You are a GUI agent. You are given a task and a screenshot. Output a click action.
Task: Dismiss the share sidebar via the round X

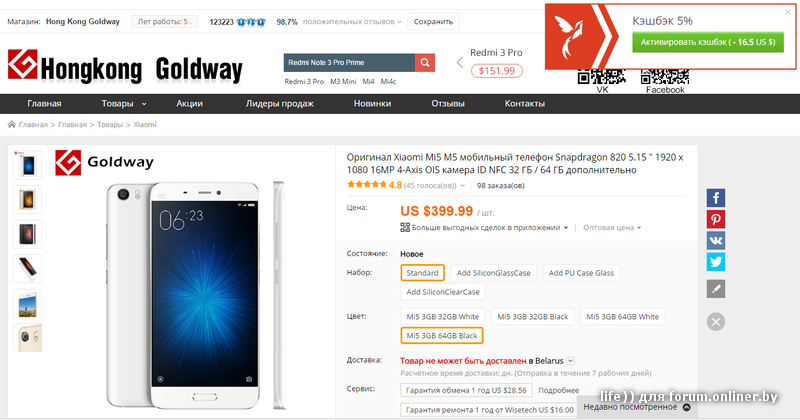(716, 322)
